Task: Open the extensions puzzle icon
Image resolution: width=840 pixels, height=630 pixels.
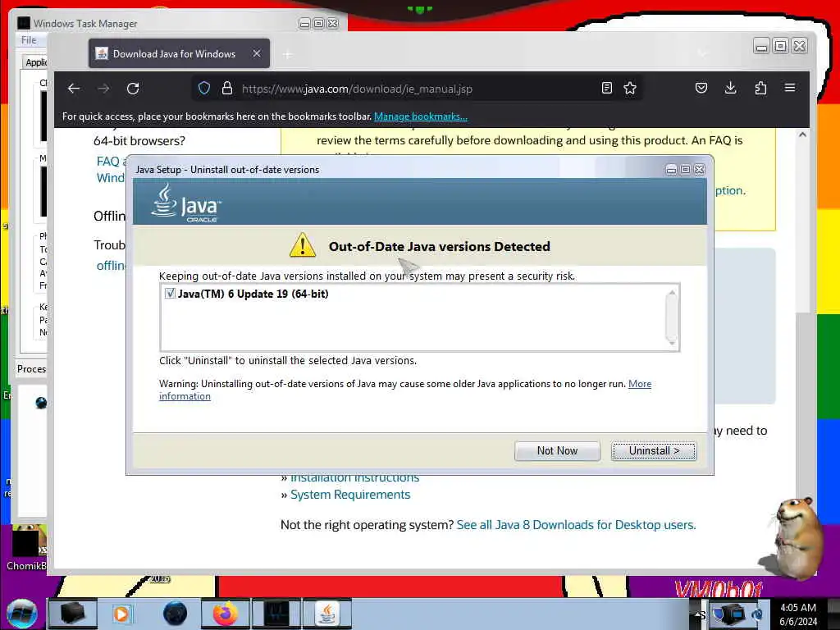Action: click(760, 88)
